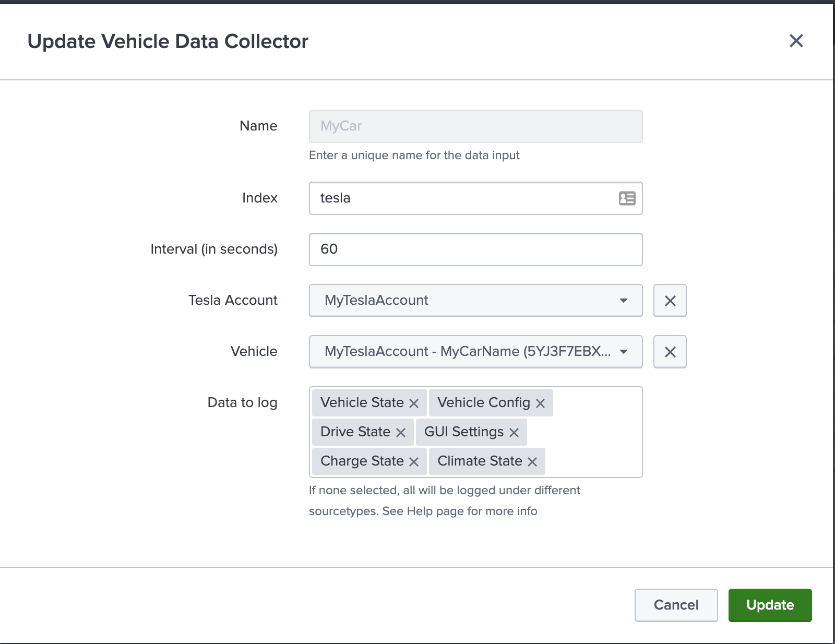Clear the Vehicle selection
This screenshot has width=835, height=644.
click(670, 352)
